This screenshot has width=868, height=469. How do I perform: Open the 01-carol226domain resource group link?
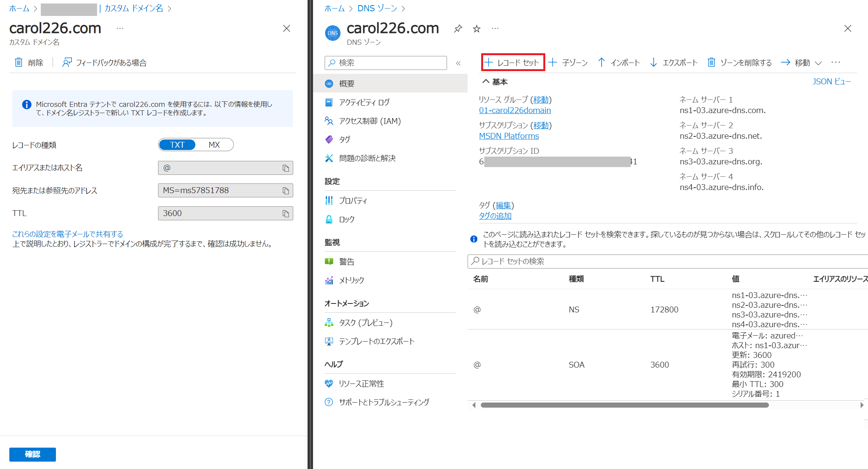point(515,110)
